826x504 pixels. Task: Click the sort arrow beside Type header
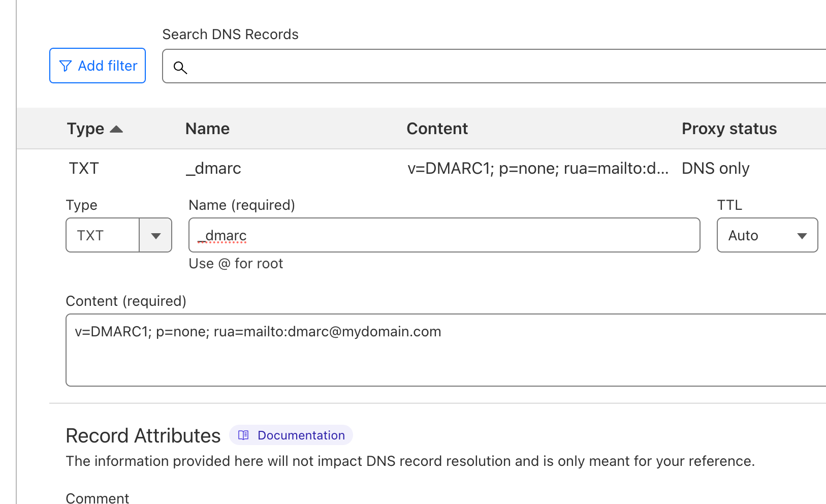(x=116, y=129)
